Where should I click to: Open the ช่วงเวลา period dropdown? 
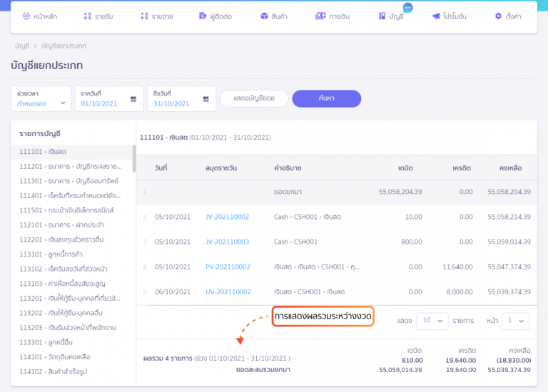pyautogui.click(x=41, y=99)
